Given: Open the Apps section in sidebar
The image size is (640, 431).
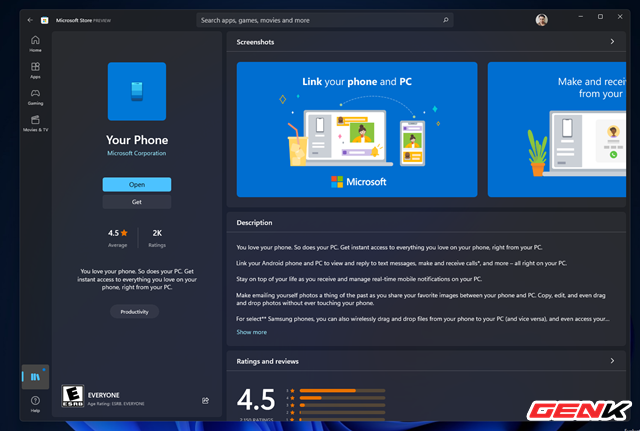Looking at the screenshot, I should point(36,70).
